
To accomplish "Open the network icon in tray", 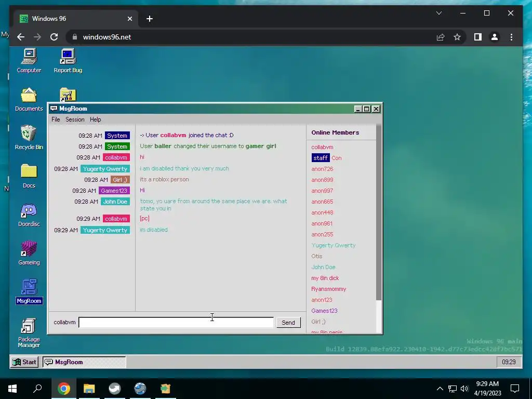I will 453,389.
